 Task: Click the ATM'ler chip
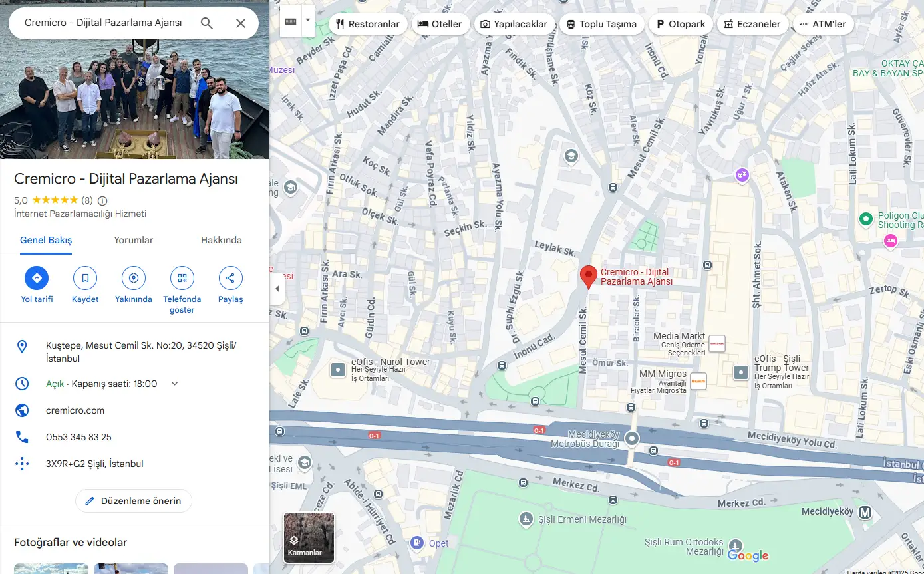824,24
